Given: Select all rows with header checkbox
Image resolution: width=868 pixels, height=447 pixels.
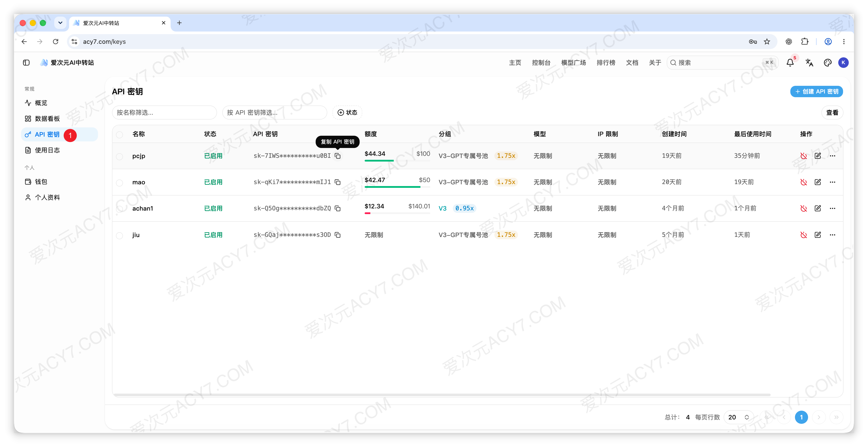Looking at the screenshot, I should pos(119,134).
